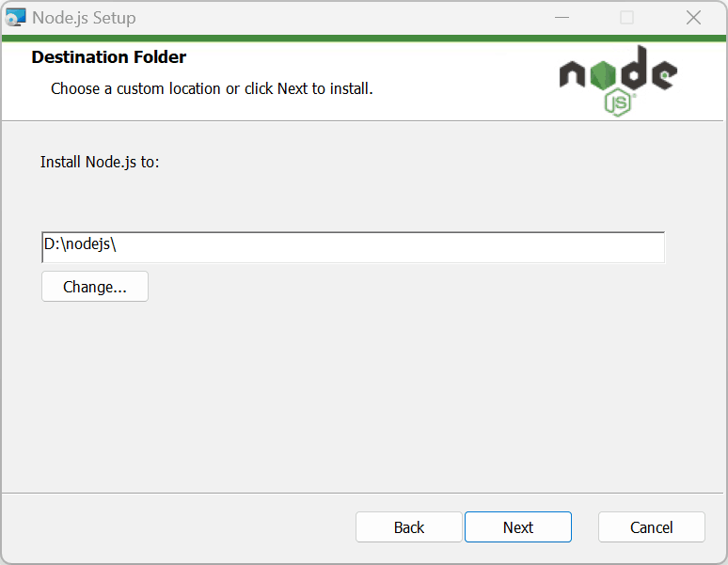The height and width of the screenshot is (565, 728).
Task: Focus the install path input field
Action: pyautogui.click(x=376, y=247)
